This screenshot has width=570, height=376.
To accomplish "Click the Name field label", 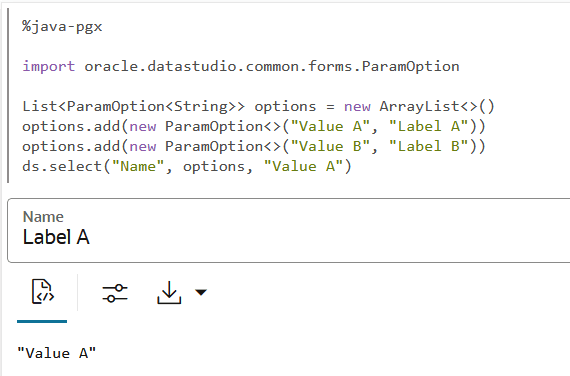I will 43,217.
